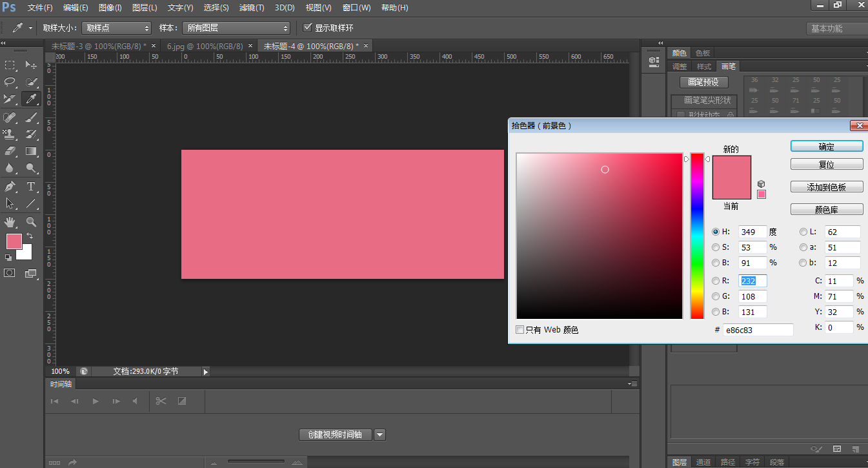
Task: Select the S saturation radio button
Action: click(x=716, y=247)
